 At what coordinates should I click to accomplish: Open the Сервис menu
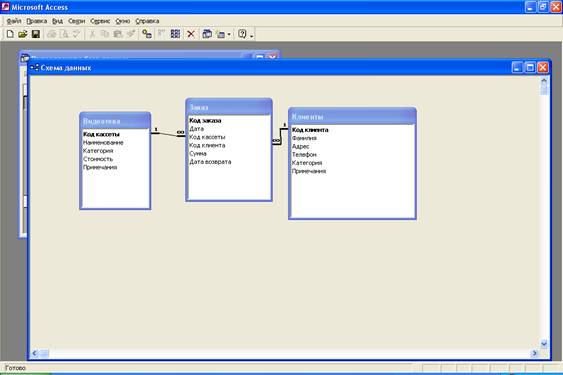click(x=100, y=21)
